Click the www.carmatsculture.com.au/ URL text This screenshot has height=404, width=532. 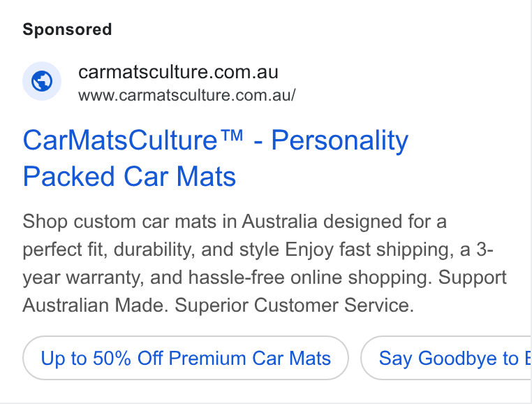(187, 95)
